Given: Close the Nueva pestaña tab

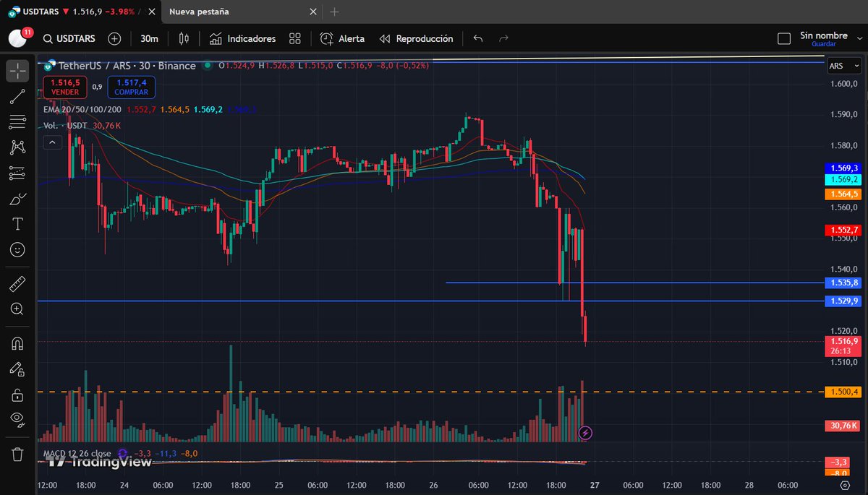Looking at the screenshot, I should [312, 12].
